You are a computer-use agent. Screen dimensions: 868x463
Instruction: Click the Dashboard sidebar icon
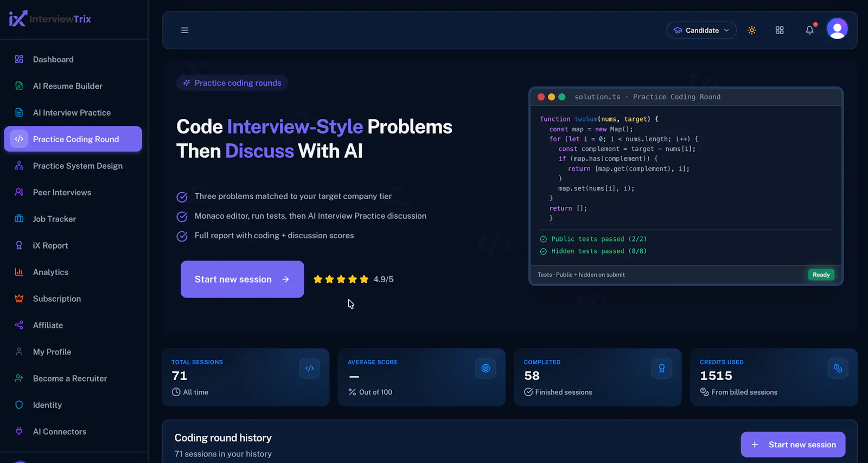click(19, 59)
